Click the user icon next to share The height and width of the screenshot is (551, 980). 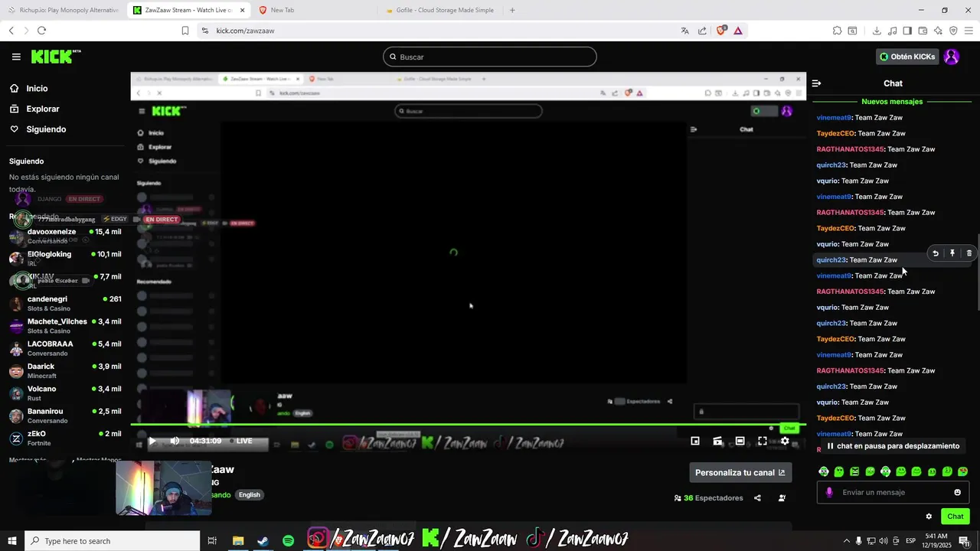[782, 497]
